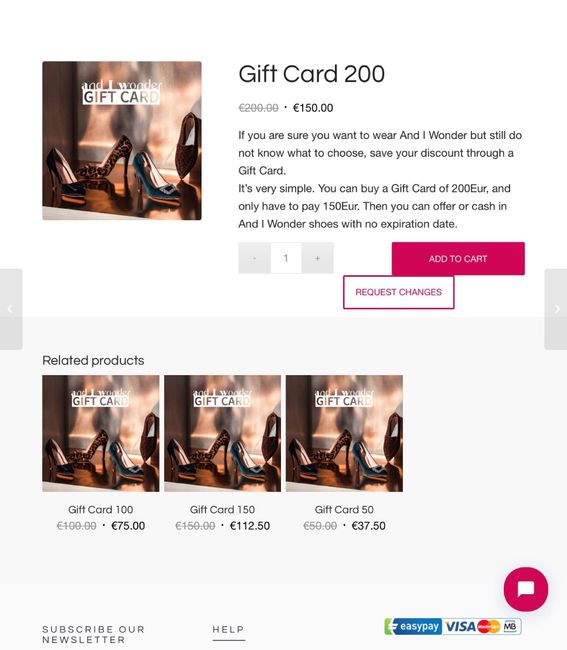Add Gift Card 200 to cart
This screenshot has height=650, width=567.
pyautogui.click(x=458, y=259)
